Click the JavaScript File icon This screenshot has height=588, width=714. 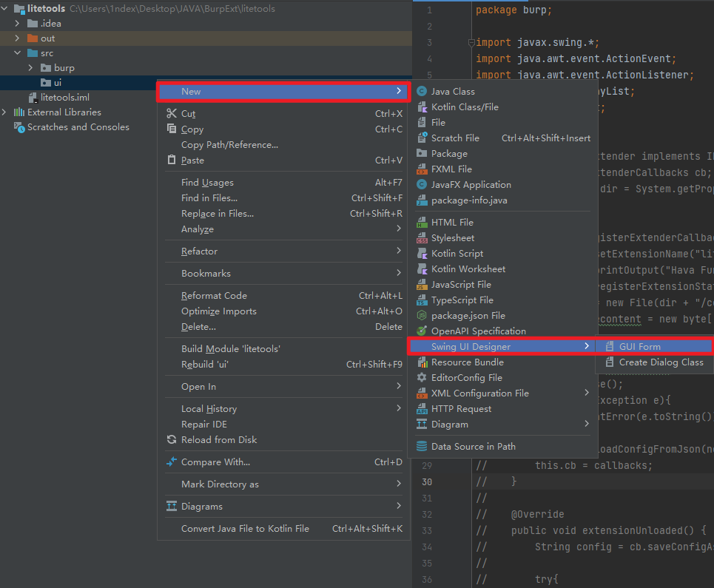point(422,285)
